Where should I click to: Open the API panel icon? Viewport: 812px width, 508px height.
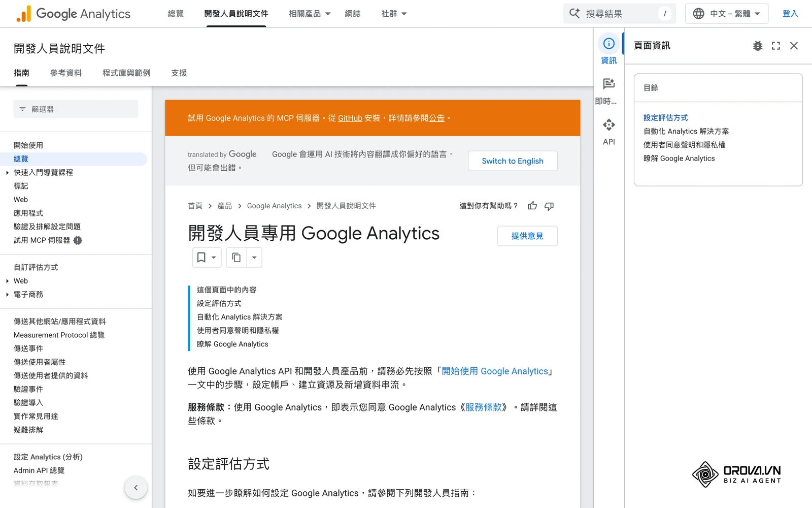click(x=608, y=124)
